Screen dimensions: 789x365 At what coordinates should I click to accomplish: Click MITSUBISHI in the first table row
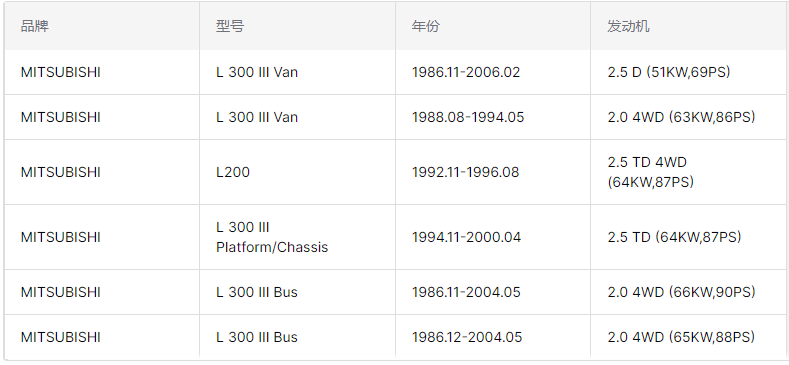[61, 72]
